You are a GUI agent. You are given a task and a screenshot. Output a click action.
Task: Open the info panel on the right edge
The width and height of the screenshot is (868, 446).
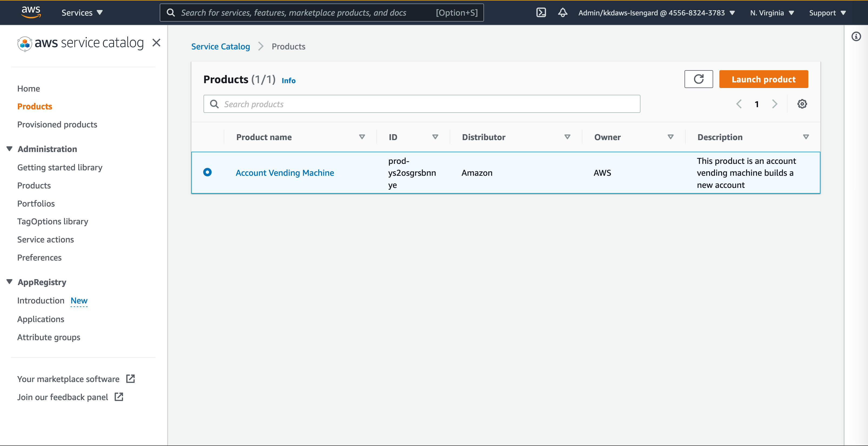coord(856,36)
